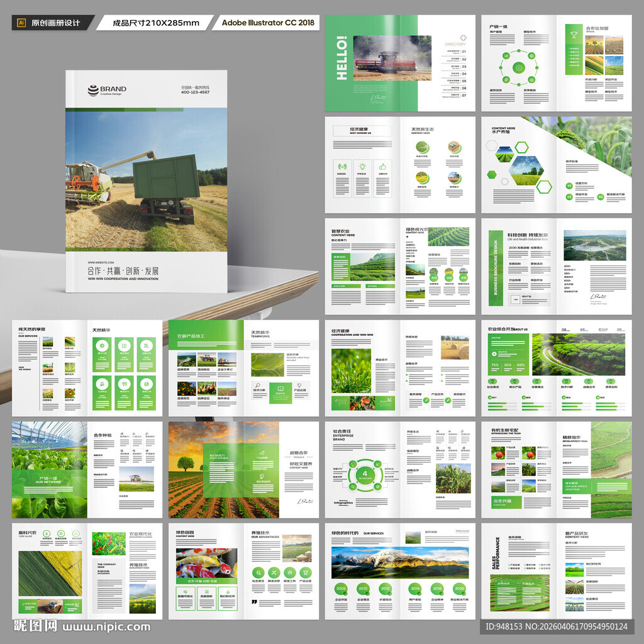
Task: Click the "高科兴农" heading
Action: point(28,533)
